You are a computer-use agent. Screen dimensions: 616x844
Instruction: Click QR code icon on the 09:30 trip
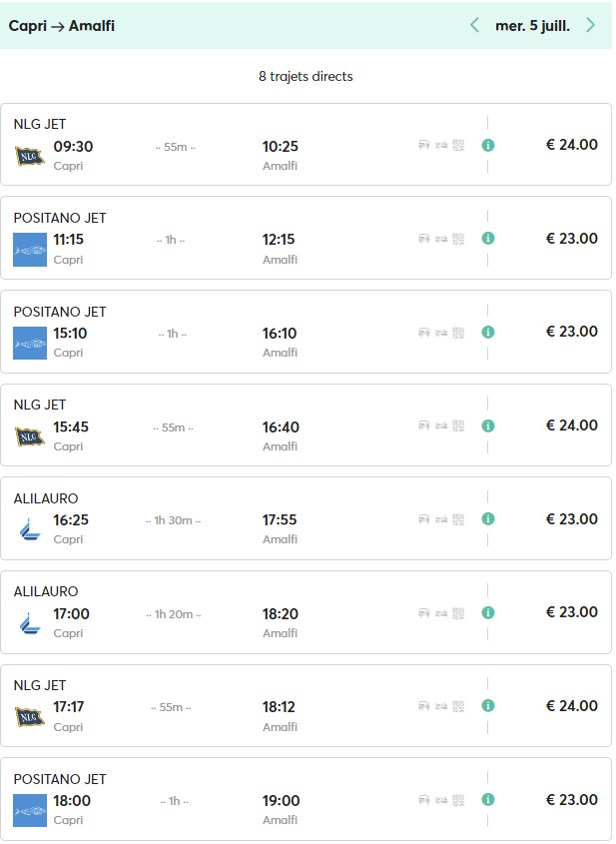coord(458,145)
